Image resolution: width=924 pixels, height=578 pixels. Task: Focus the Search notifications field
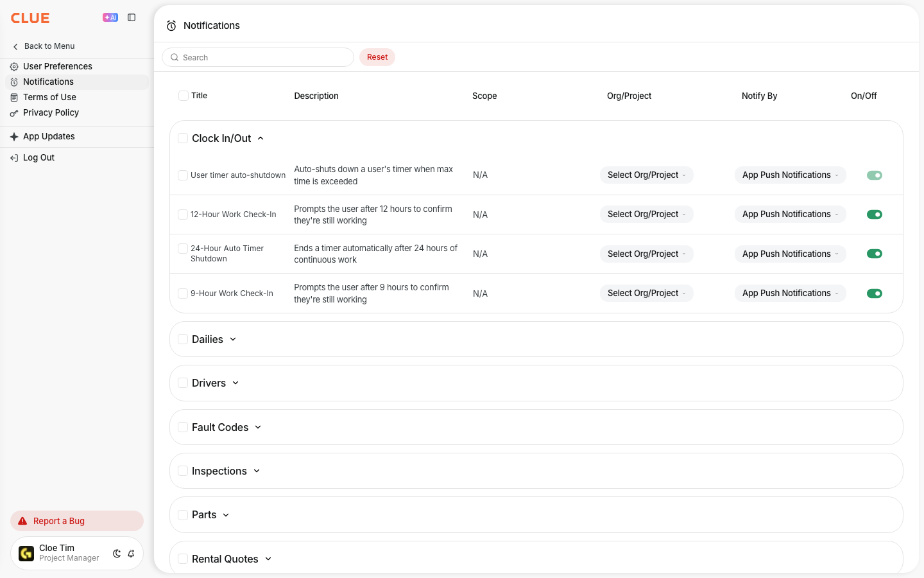tap(258, 57)
